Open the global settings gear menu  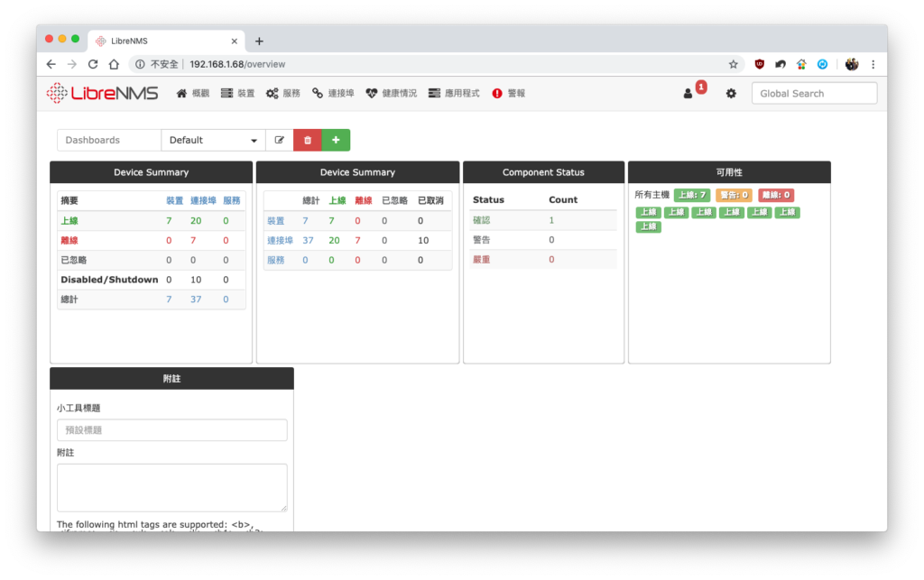(x=731, y=93)
